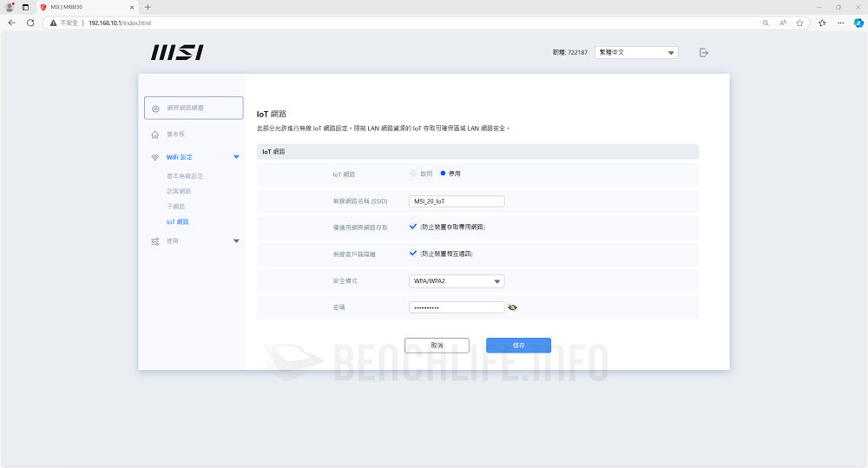Screen dimensions: 868x468
Task: Open 子網路 submenu item
Action: (175, 207)
